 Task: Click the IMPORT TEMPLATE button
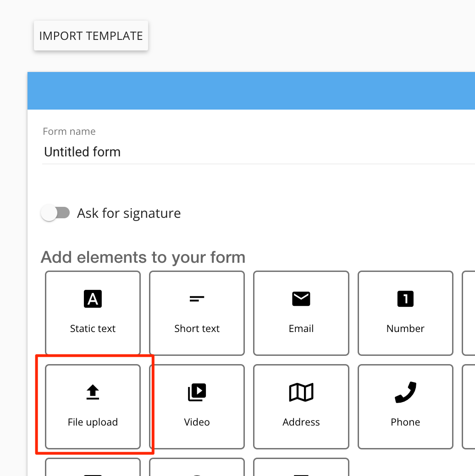(x=91, y=36)
